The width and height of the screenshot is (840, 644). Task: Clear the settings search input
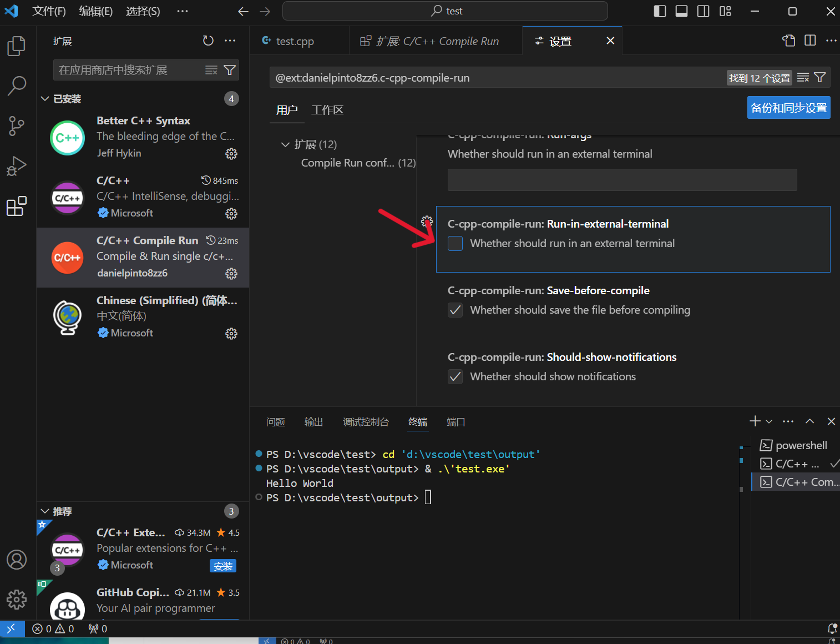tap(803, 78)
